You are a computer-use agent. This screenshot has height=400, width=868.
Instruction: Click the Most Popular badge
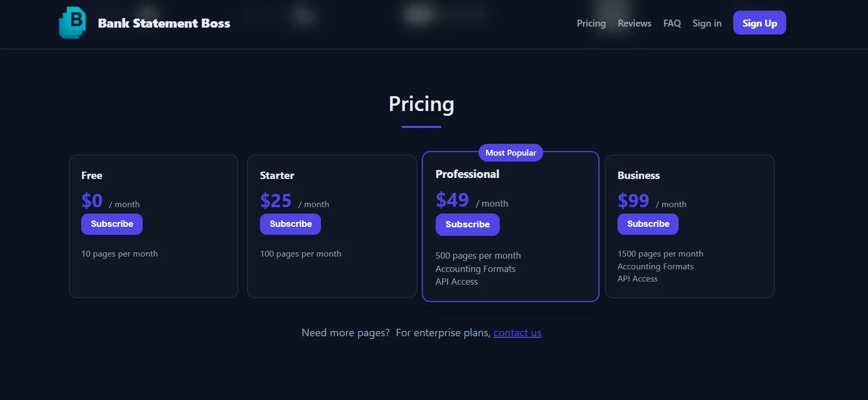510,153
